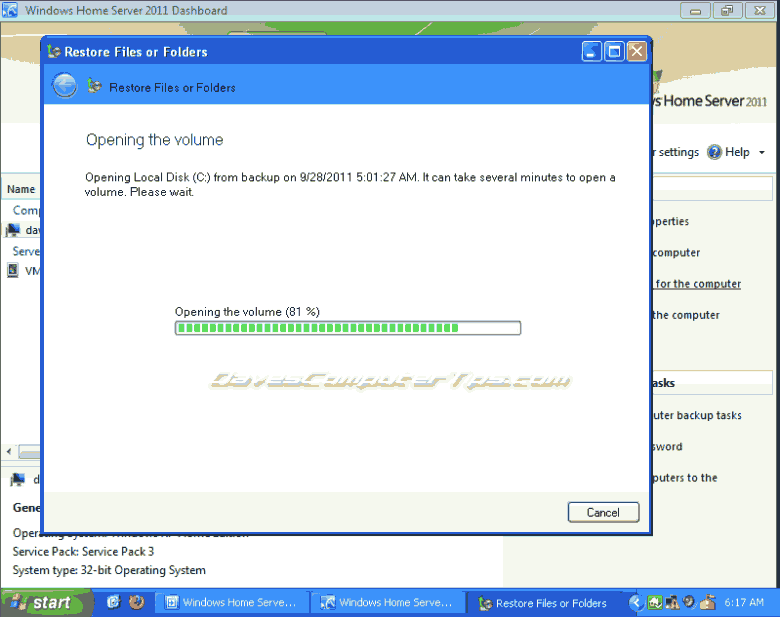
Task: Open the 'for the computer' task link
Action: [698, 284]
